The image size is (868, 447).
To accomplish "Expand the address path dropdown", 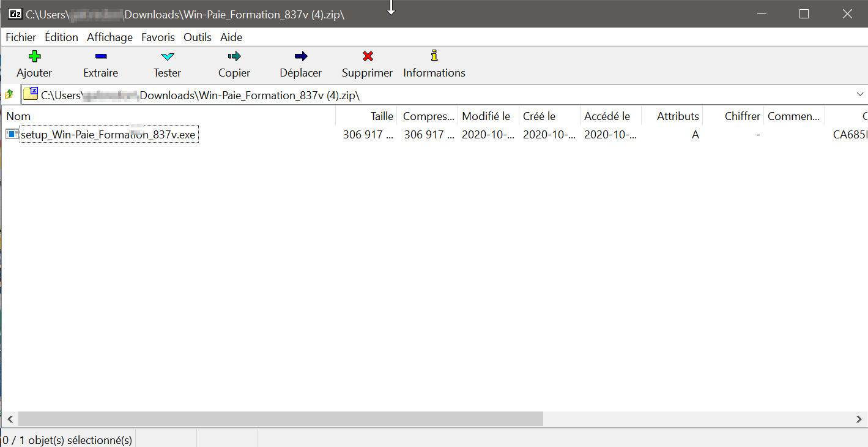I will click(x=861, y=95).
